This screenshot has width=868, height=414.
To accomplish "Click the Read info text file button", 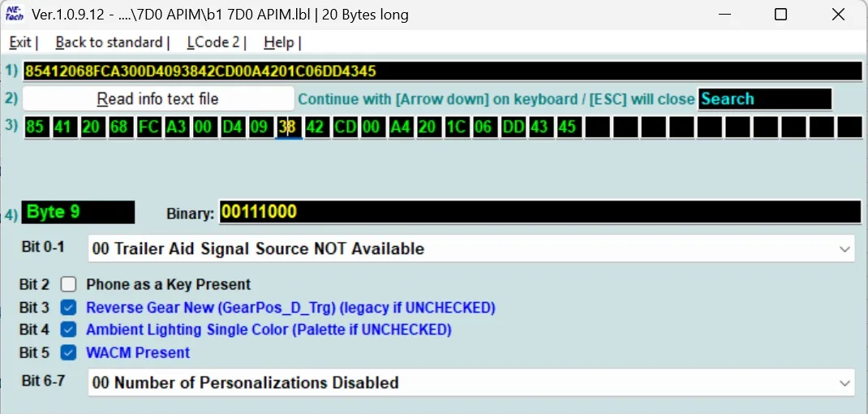I will [x=158, y=99].
